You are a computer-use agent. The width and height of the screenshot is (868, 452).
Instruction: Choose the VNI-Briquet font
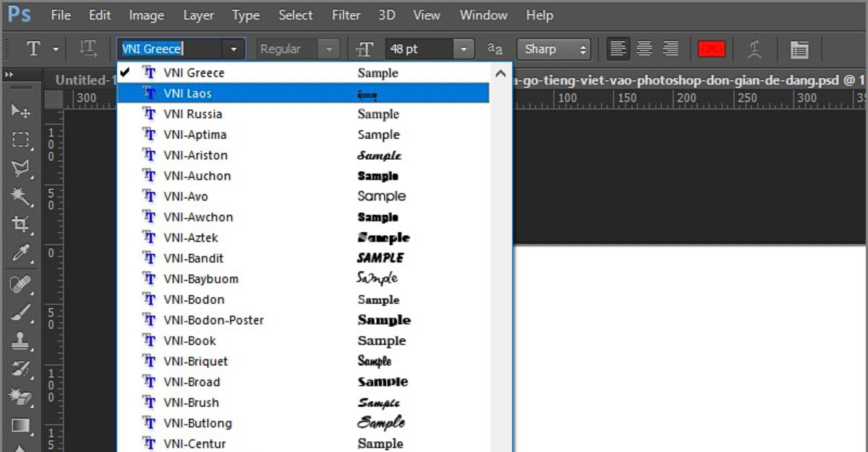304,362
